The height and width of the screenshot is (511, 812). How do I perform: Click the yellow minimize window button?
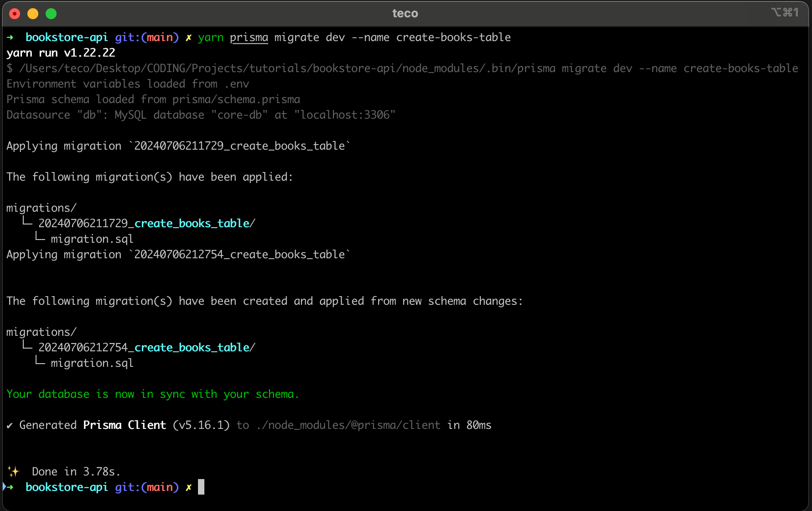pyautogui.click(x=33, y=14)
